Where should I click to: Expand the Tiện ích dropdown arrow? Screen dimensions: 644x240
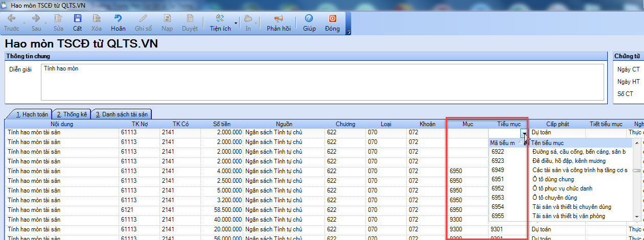pos(236,23)
